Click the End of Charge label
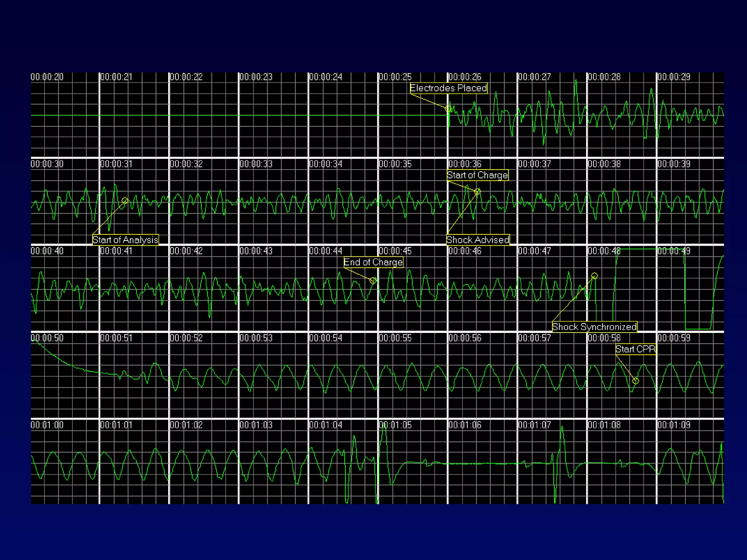Viewport: 747px width, 560px height. 373,262
